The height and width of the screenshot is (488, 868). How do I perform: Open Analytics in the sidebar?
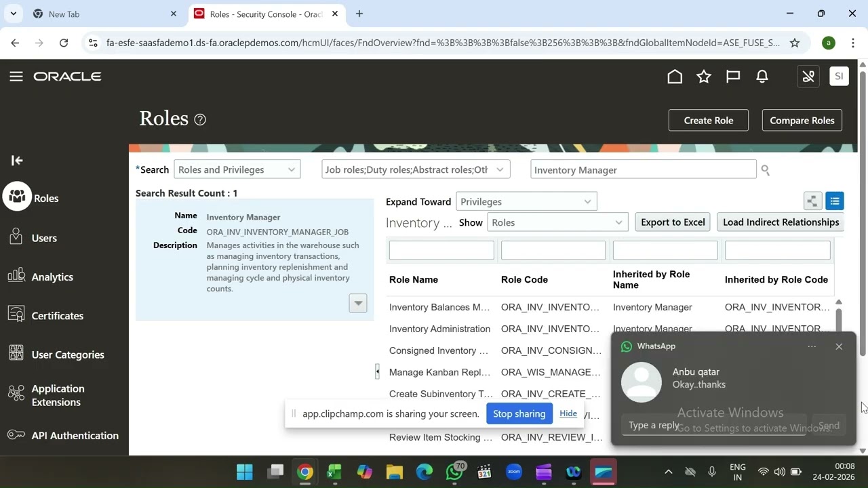(52, 277)
